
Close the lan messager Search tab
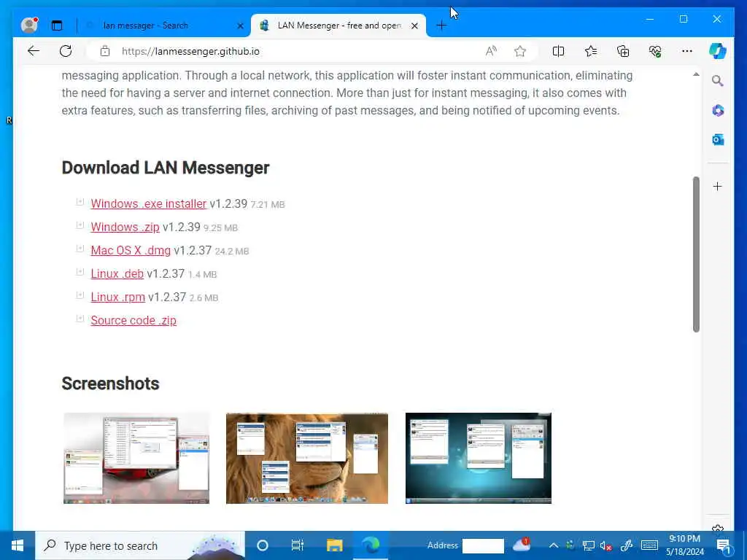pos(241,26)
